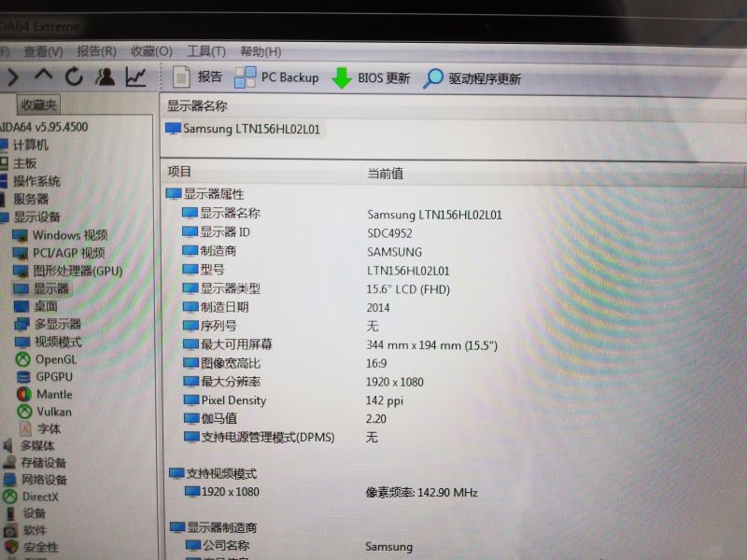The height and width of the screenshot is (560, 747).
Task: Open PC Backup from toolbar
Action: click(276, 77)
